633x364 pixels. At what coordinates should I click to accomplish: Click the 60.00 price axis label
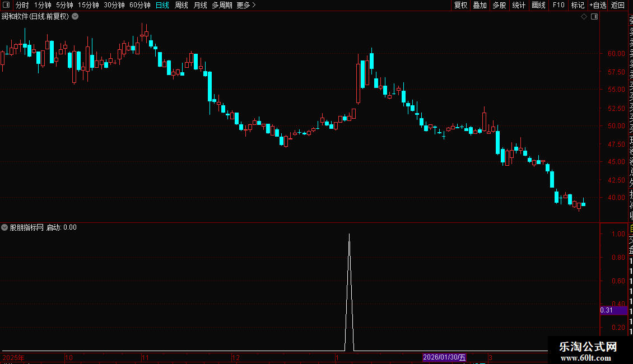click(616, 54)
